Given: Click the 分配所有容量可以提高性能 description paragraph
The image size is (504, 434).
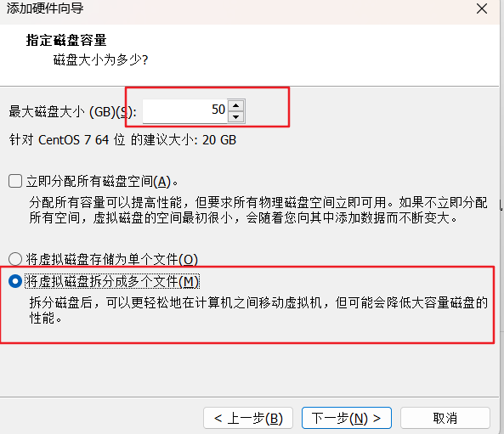Looking at the screenshot, I should [258, 210].
